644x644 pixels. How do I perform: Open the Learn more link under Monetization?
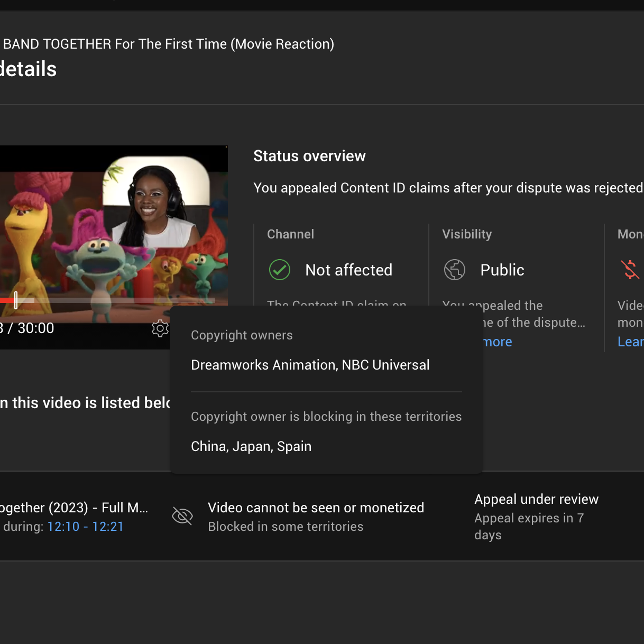click(x=630, y=342)
